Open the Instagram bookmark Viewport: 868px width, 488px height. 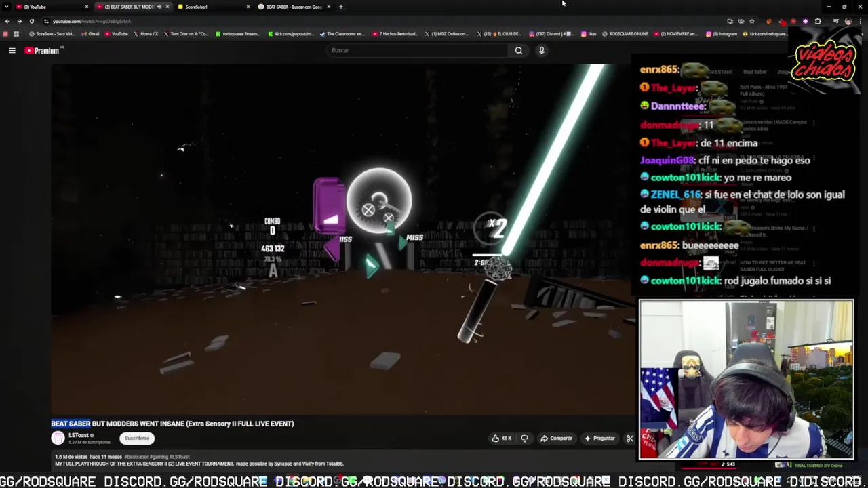point(722,33)
